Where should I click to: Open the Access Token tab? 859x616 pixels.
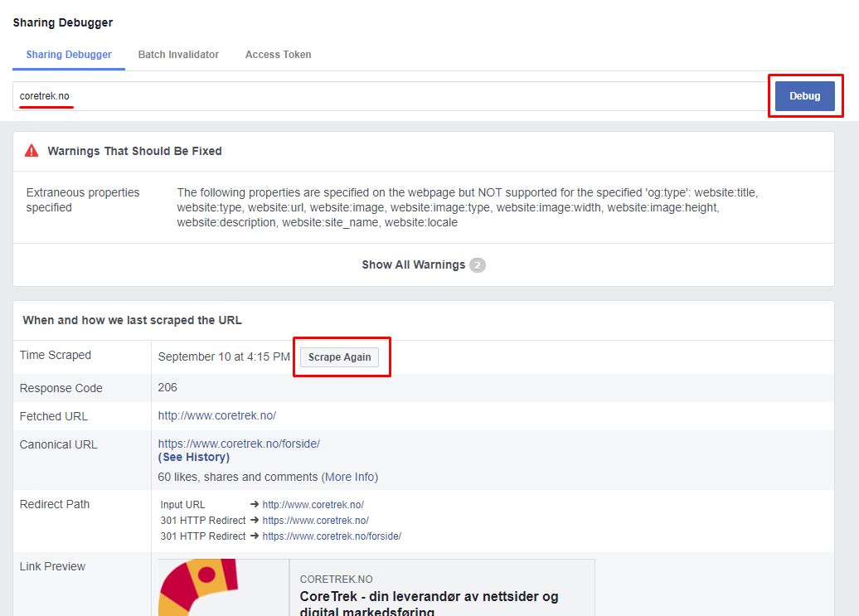pos(279,55)
